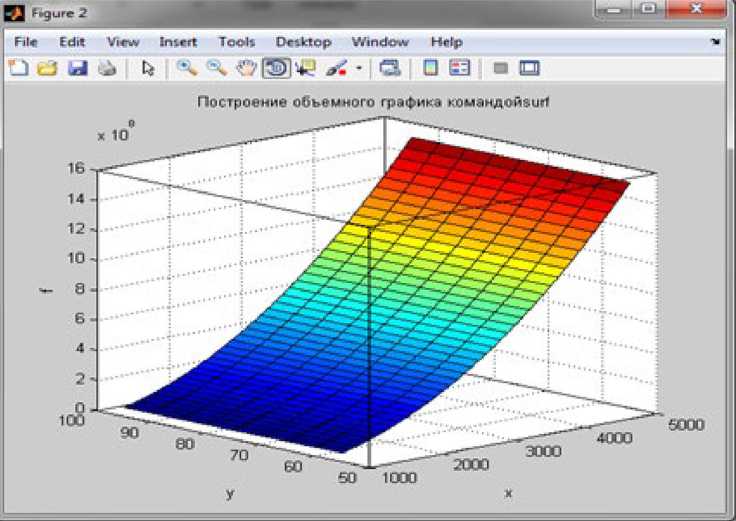Select the Data Cursor tool
The height and width of the screenshot is (521, 736).
(x=306, y=68)
